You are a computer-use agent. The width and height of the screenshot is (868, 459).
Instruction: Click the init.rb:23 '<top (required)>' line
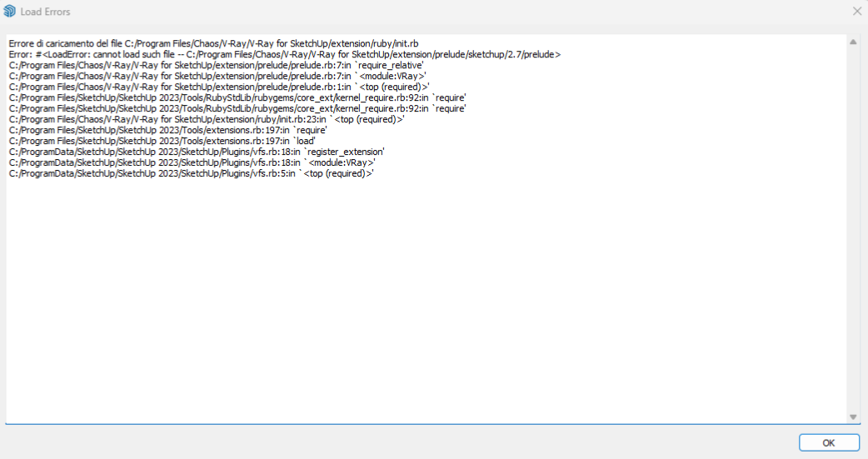click(x=207, y=120)
